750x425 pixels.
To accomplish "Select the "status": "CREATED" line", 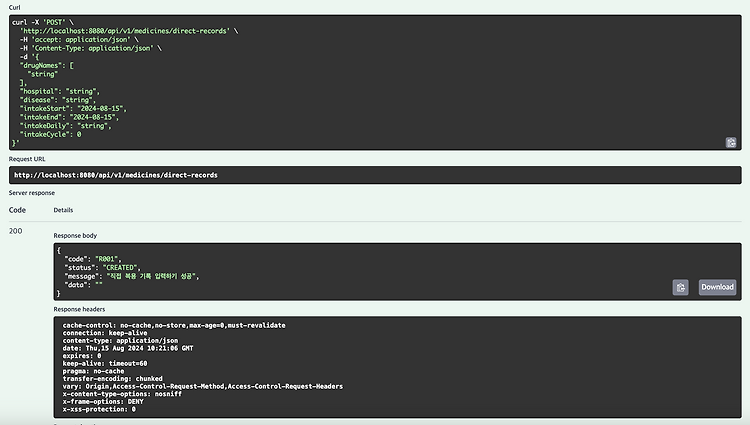I will [102, 268].
